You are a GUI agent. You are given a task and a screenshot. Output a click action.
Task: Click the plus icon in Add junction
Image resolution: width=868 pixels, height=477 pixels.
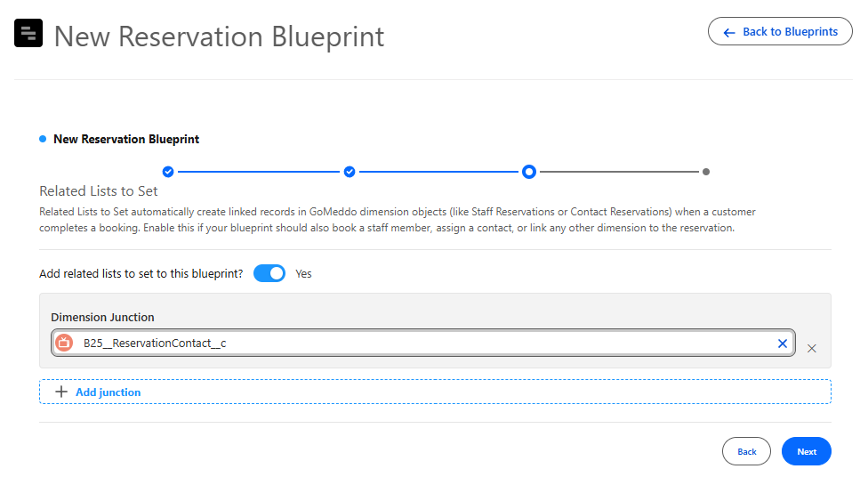61,392
